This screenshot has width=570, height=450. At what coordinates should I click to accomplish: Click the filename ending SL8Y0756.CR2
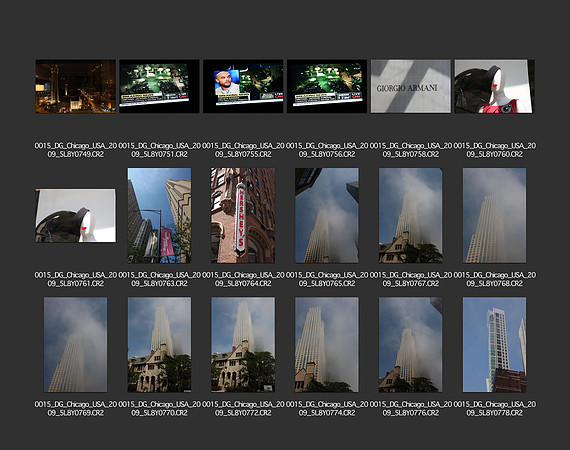point(327,150)
